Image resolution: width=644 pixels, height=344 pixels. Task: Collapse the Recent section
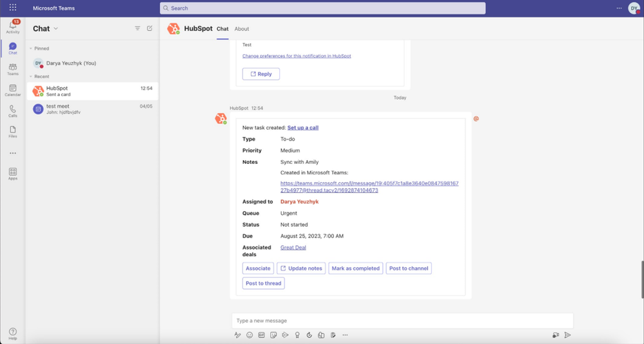tap(31, 76)
